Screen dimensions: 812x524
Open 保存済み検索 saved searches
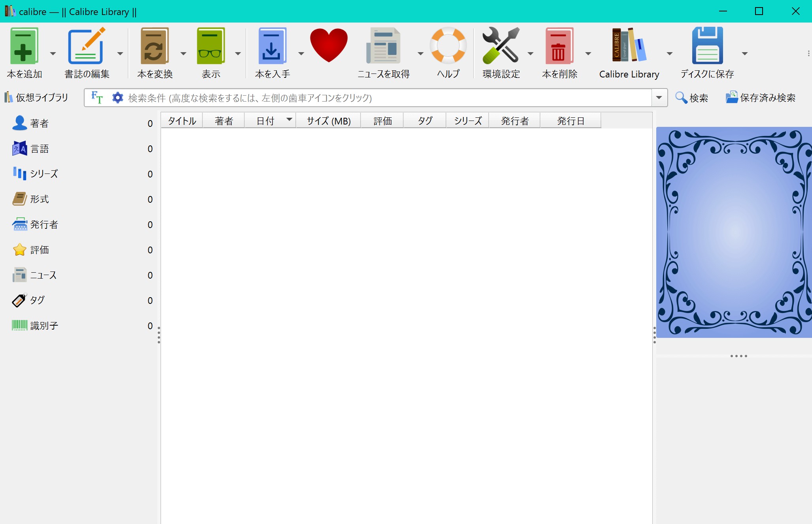point(761,98)
